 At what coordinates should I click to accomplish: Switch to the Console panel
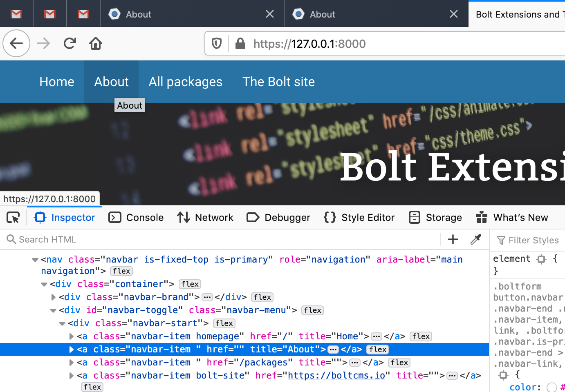(x=136, y=218)
